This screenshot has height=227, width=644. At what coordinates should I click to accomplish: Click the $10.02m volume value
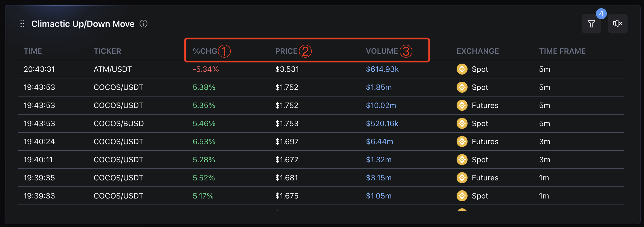click(381, 105)
